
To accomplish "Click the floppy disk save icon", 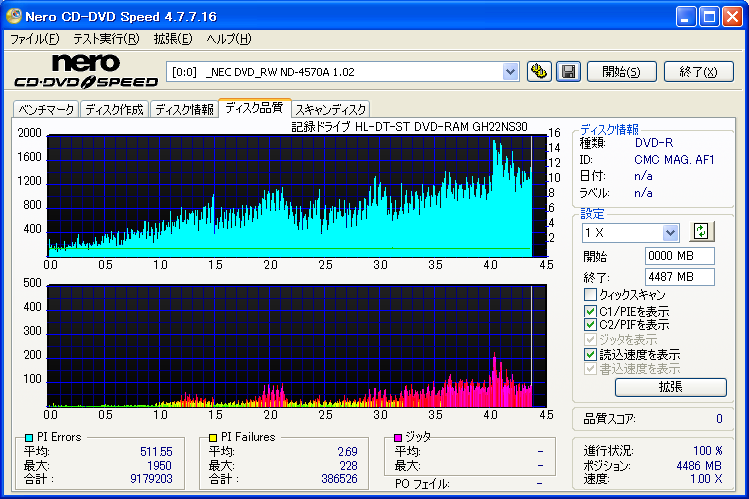I will click(x=568, y=72).
